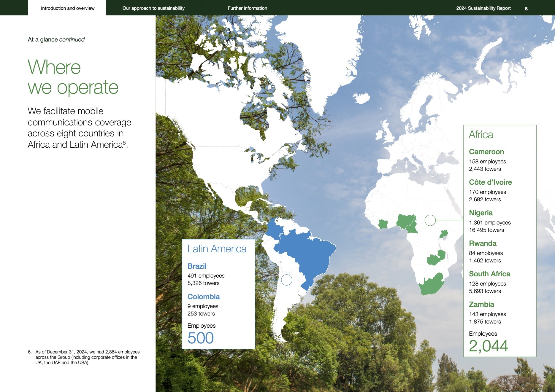Image resolution: width=555 pixels, height=392 pixels.
Task: Open the Our approach to sustainability section
Action: click(x=153, y=8)
